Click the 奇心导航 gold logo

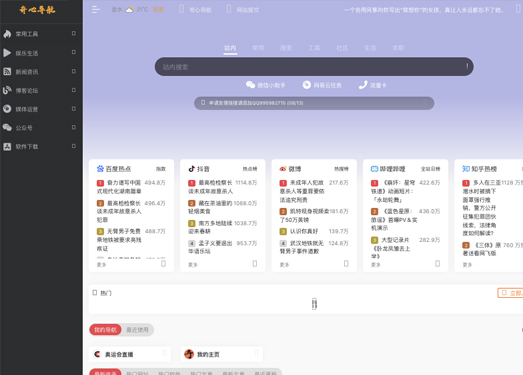(x=37, y=10)
